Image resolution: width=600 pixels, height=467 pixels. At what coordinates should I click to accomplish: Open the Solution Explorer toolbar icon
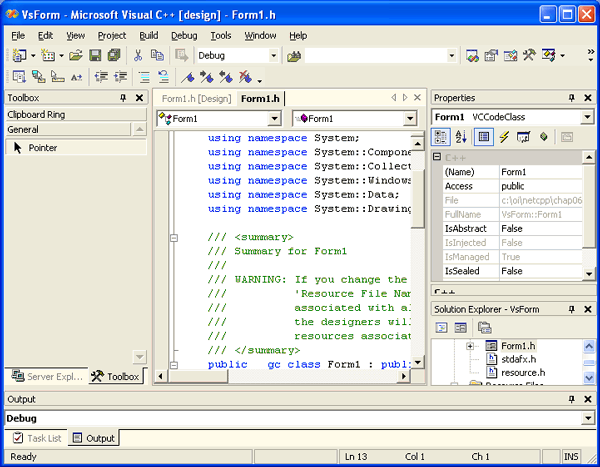pyautogui.click(x=473, y=56)
